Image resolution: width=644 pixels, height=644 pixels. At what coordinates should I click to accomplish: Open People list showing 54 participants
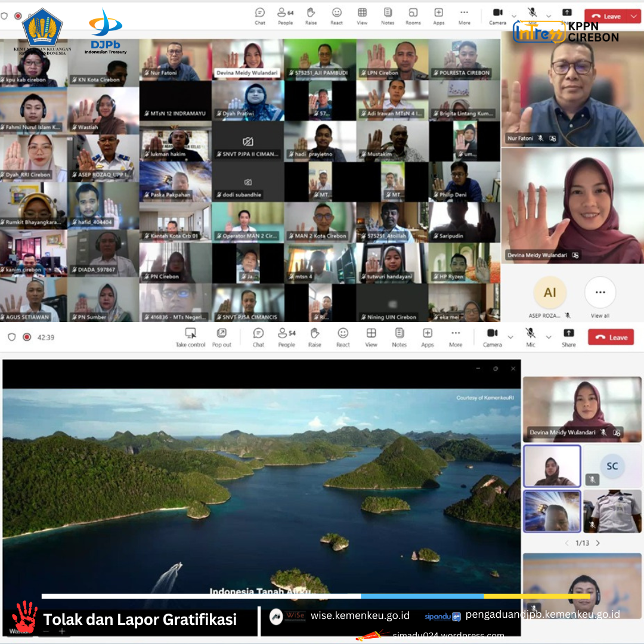[286, 336]
